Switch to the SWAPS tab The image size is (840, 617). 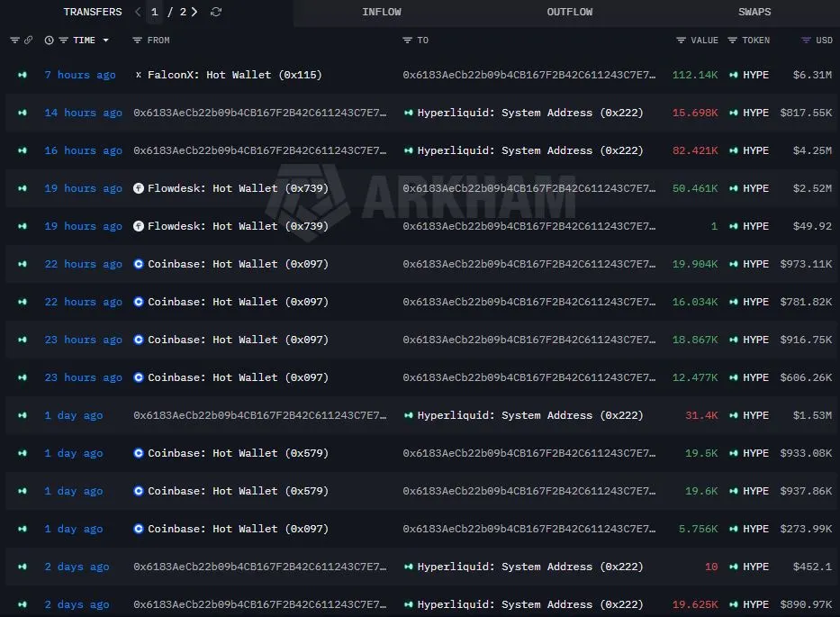pos(754,12)
